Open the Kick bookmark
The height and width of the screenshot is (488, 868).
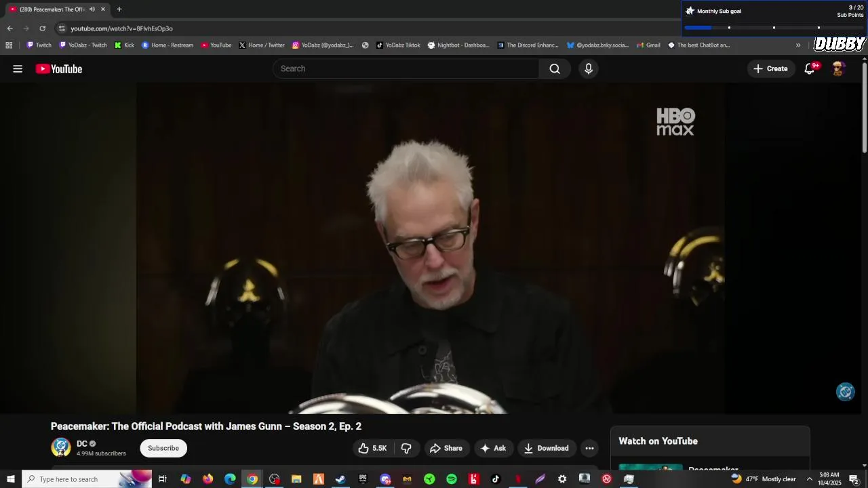[x=125, y=45]
